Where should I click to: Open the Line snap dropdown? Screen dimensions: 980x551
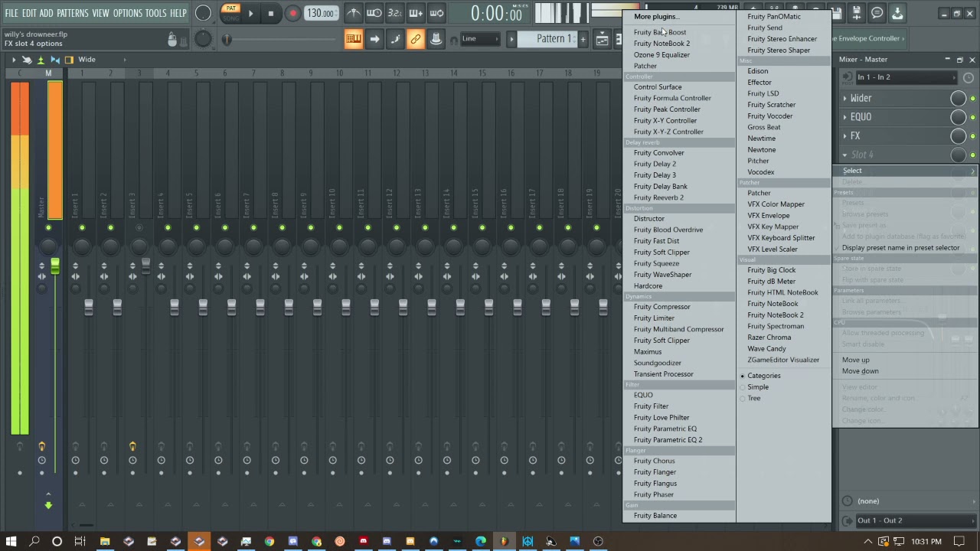[479, 39]
